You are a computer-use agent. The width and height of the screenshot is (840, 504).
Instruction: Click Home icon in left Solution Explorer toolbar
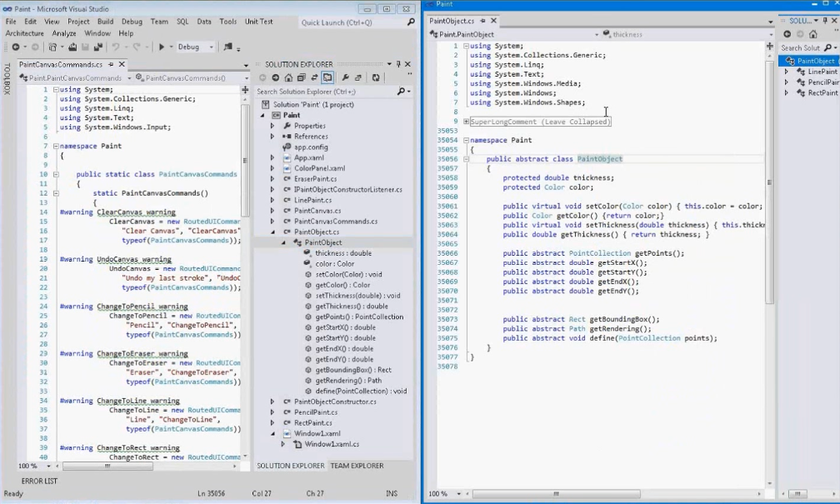pos(288,77)
